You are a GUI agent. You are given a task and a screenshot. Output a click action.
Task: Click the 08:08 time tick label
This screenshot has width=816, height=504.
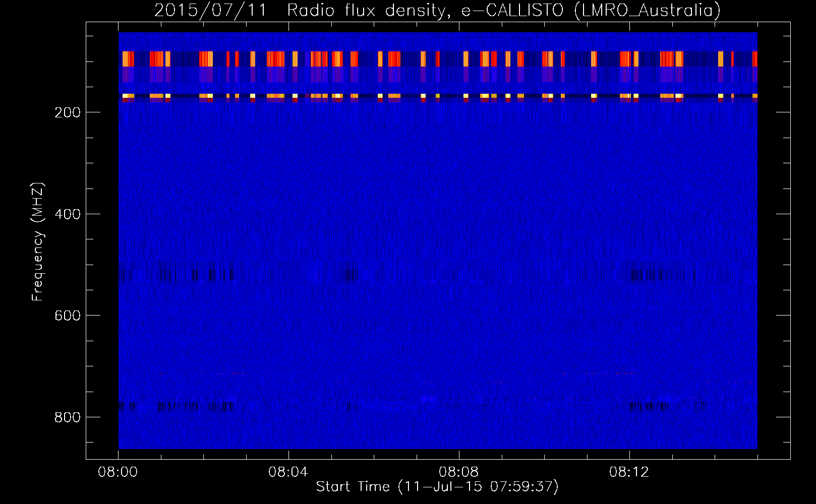tap(459, 472)
